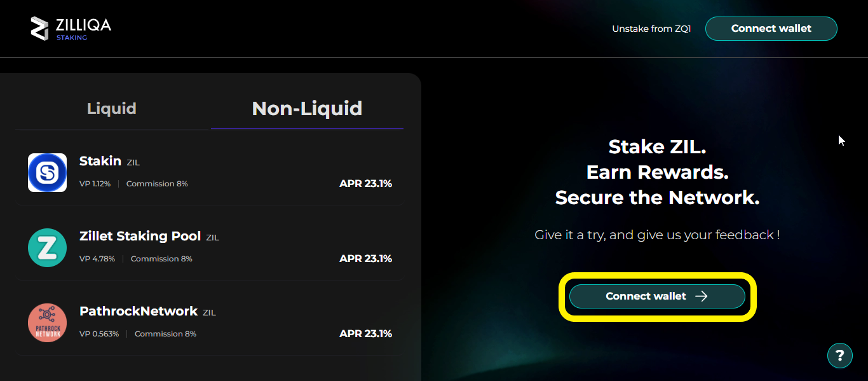Open the help question mark button
Image resolution: width=868 pixels, height=381 pixels.
[839, 356]
